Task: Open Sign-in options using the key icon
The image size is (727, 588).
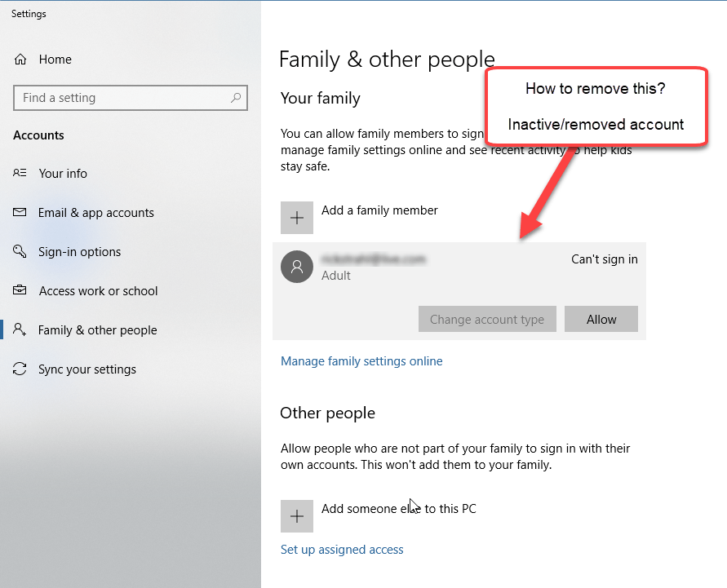Action: coord(18,251)
